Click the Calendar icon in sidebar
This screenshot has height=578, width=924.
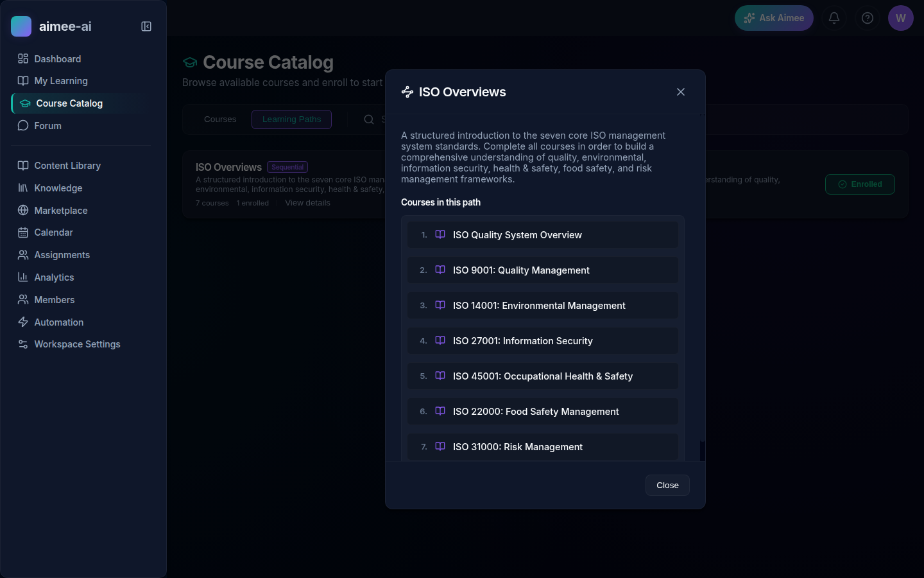[x=23, y=232]
